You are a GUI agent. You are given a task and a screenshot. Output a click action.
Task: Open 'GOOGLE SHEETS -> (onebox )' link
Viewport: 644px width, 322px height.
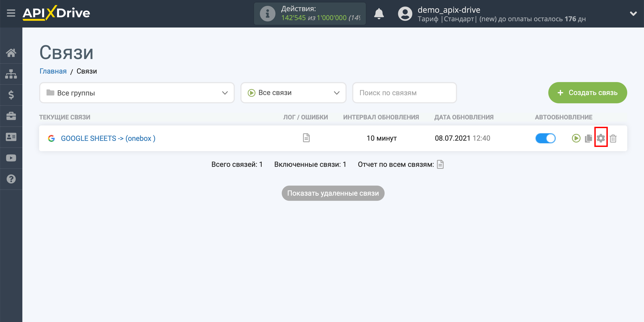108,138
